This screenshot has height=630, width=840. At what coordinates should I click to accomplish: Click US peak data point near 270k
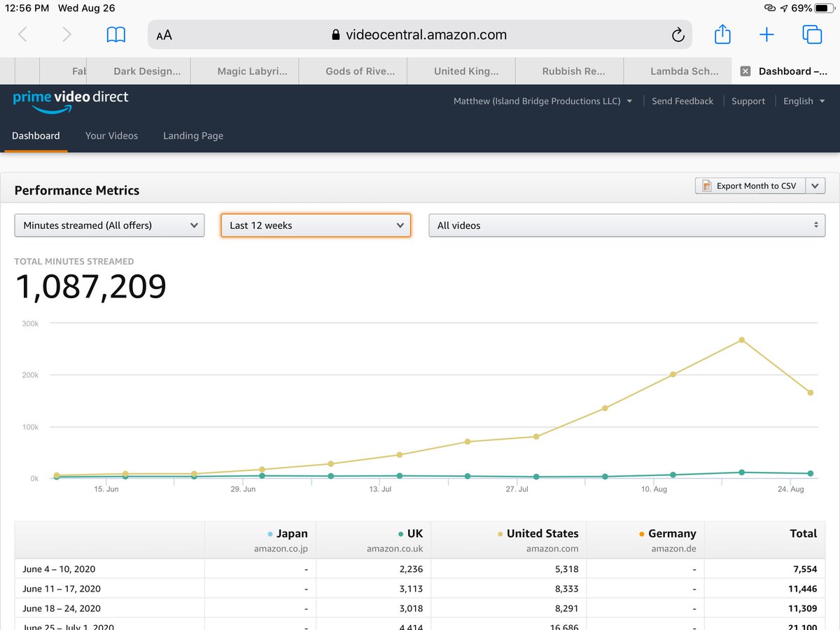(742, 340)
